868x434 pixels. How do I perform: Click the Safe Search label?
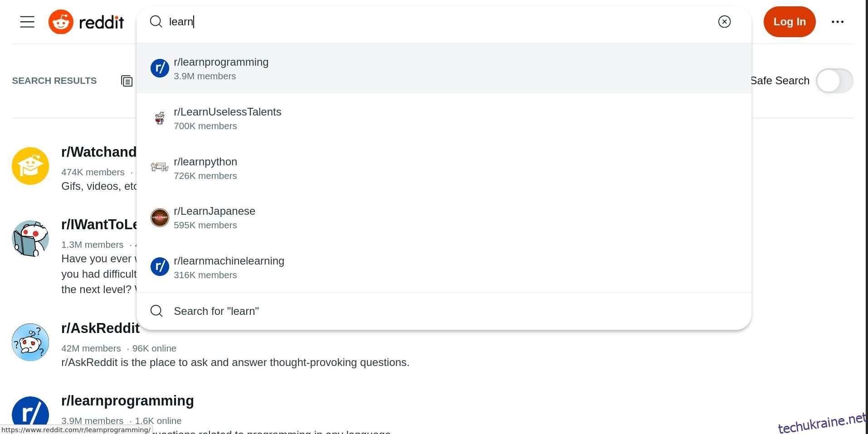(780, 81)
